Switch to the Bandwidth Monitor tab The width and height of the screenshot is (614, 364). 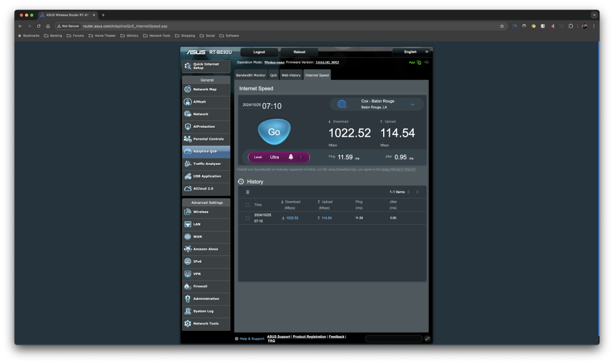click(251, 75)
